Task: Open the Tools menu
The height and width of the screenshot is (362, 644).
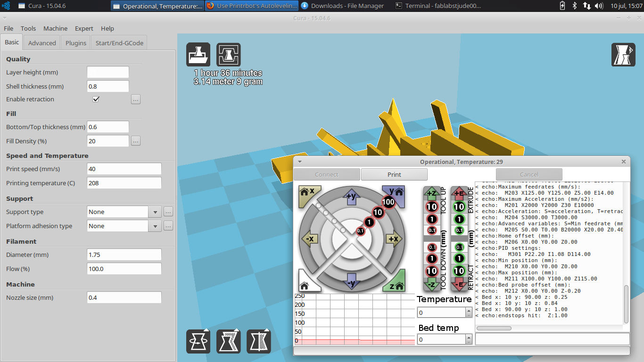Action: coord(28,28)
